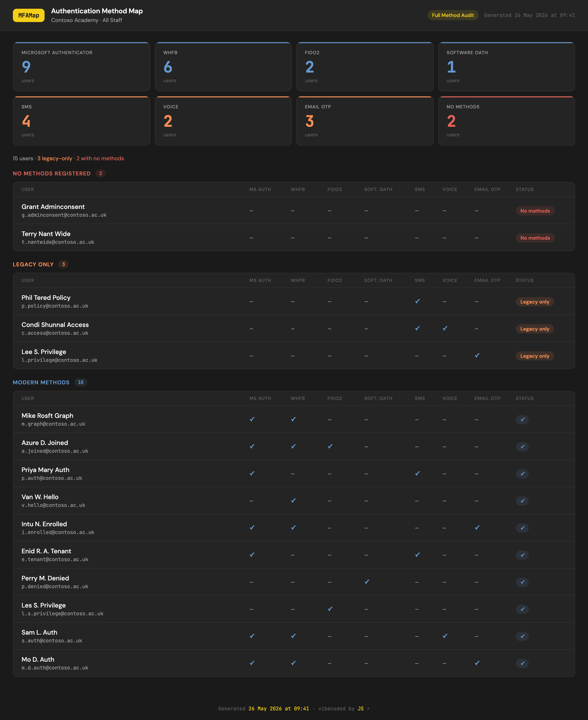
Task: Click the MFAMap logo badge
Action: [28, 15]
